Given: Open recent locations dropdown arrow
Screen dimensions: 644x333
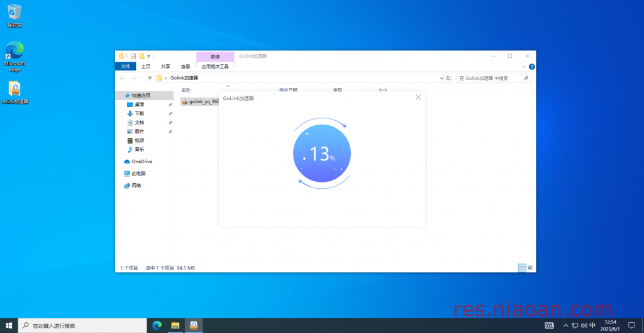Looking at the screenshot, I should click(142, 78).
